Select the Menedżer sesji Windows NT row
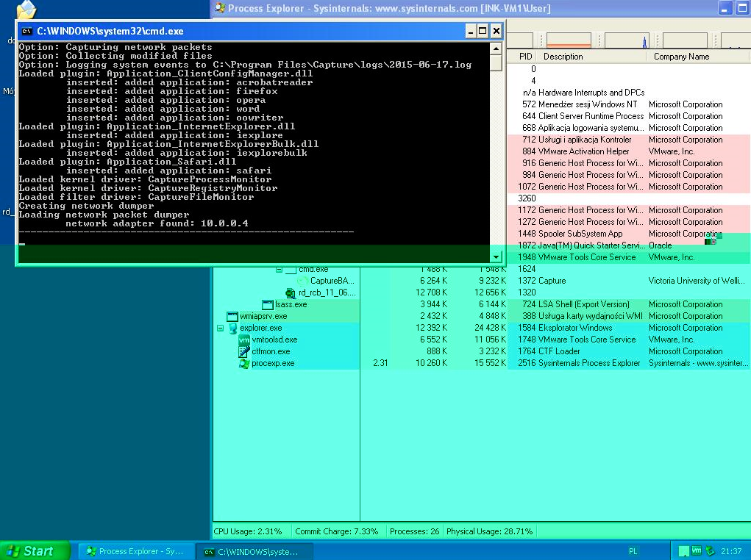Viewport: 751px width, 560px height. (629, 104)
